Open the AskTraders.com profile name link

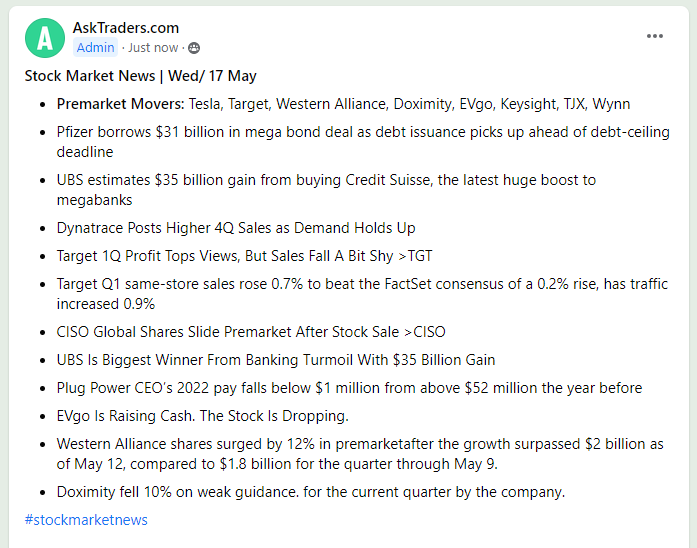coord(126,28)
